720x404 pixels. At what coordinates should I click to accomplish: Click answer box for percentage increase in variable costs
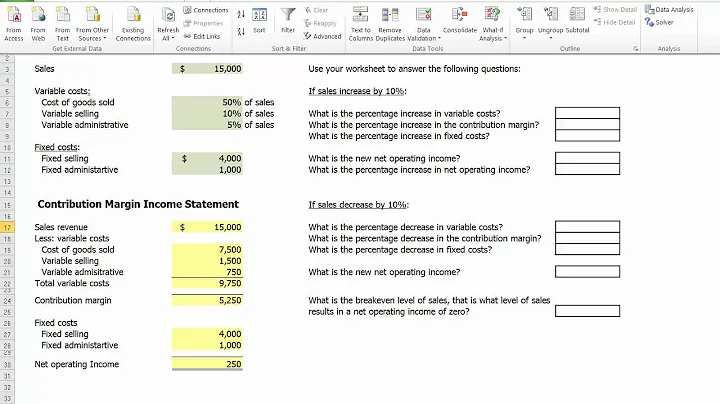click(587, 113)
